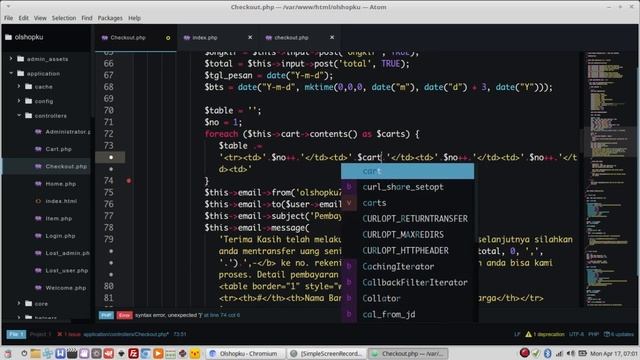Pick CURLOPT_HTTPHEADER from suggestions
Image resolution: width=640 pixels, height=360 pixels.
pos(407,251)
